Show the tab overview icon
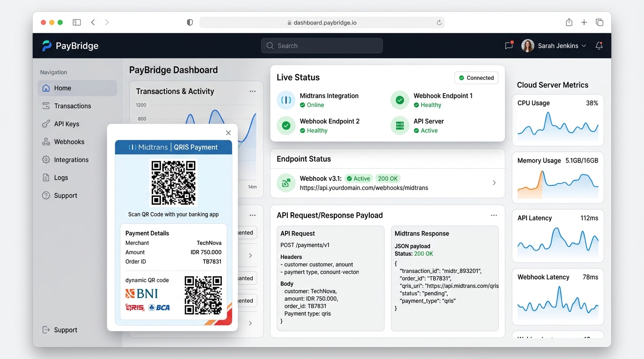This screenshot has height=359, width=644. 599,22
